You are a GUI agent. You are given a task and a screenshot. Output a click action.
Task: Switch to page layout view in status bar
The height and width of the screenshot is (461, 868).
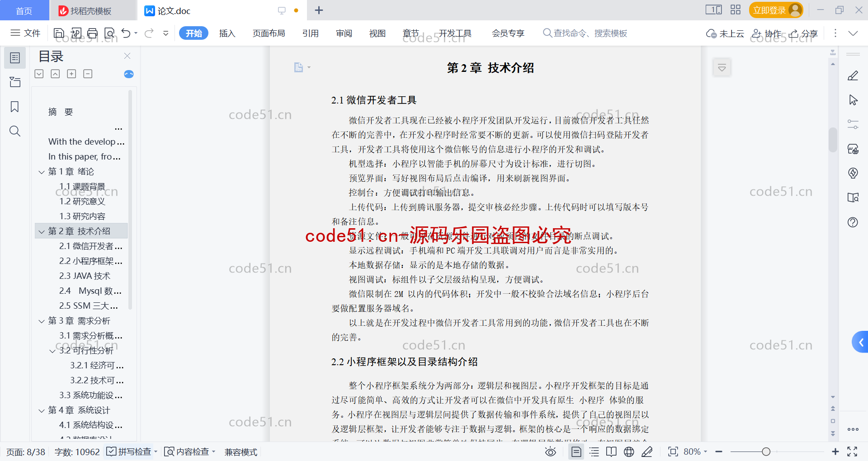pos(576,452)
